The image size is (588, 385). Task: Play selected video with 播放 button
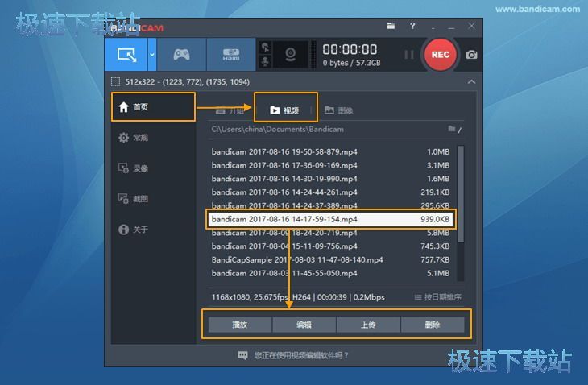(240, 325)
